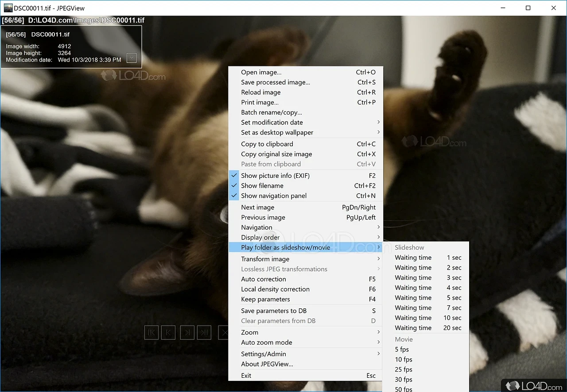
Task: Select Batch rename/copy... menu entry
Action: pos(306,112)
